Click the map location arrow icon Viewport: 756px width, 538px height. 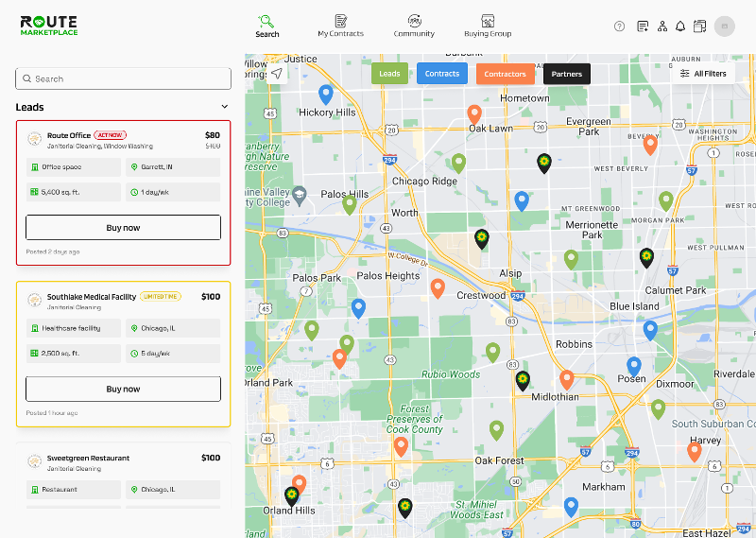(x=277, y=74)
